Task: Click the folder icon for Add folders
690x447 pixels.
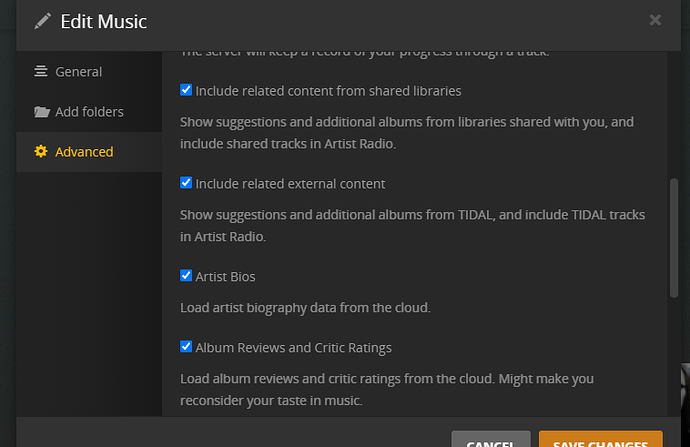Action: [x=41, y=112]
